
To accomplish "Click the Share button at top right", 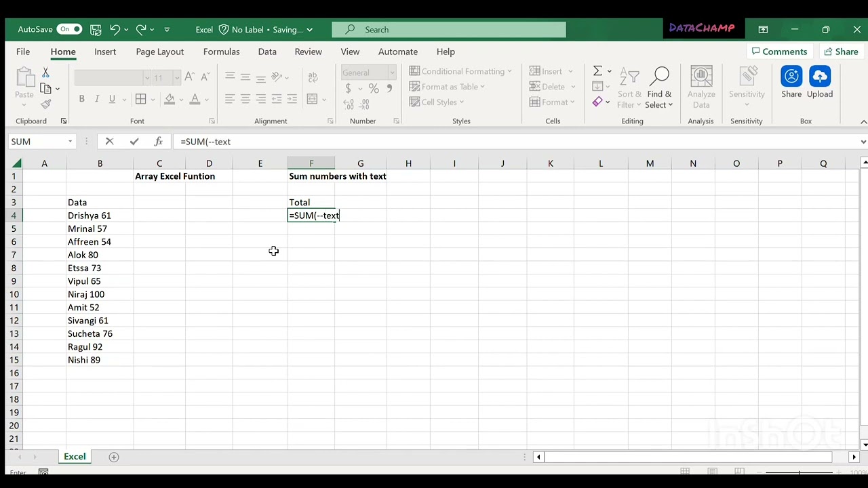I will coord(840,52).
